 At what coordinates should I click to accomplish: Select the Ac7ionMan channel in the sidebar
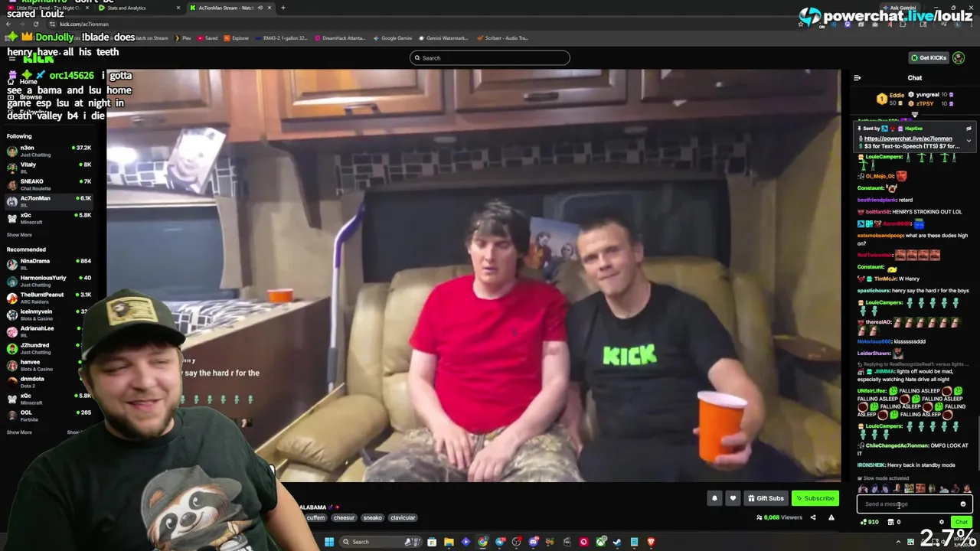pos(49,201)
